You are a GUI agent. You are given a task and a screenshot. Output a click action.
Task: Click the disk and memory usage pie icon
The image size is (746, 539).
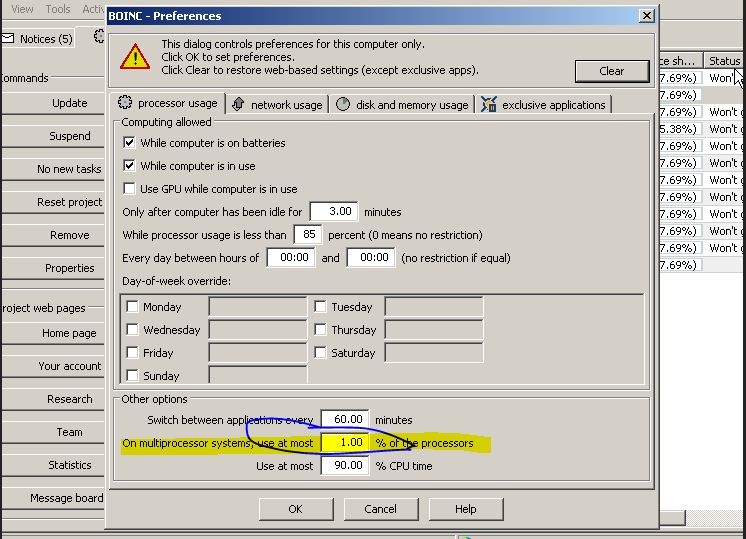343,104
